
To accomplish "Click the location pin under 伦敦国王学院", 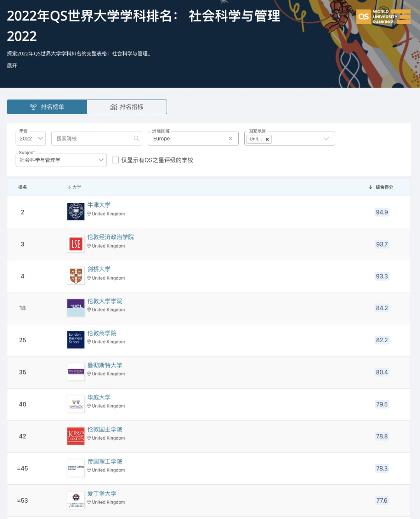I will pos(89,438).
